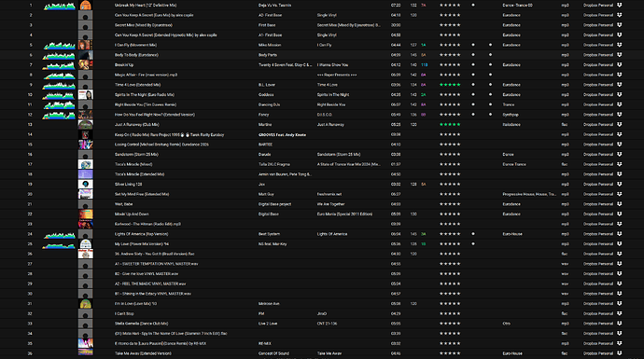Click Dropbox icon on track row 1
The height and width of the screenshot is (359, 644).
620,6
